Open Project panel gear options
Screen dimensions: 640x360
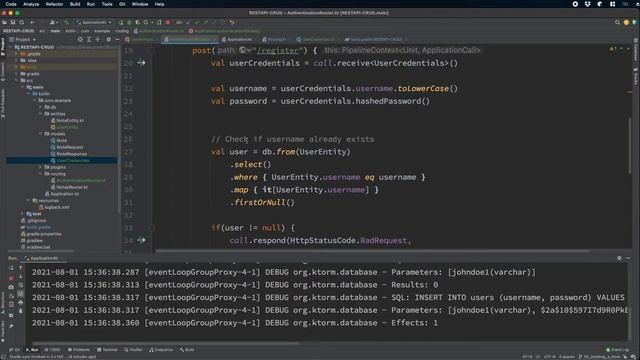109,40
